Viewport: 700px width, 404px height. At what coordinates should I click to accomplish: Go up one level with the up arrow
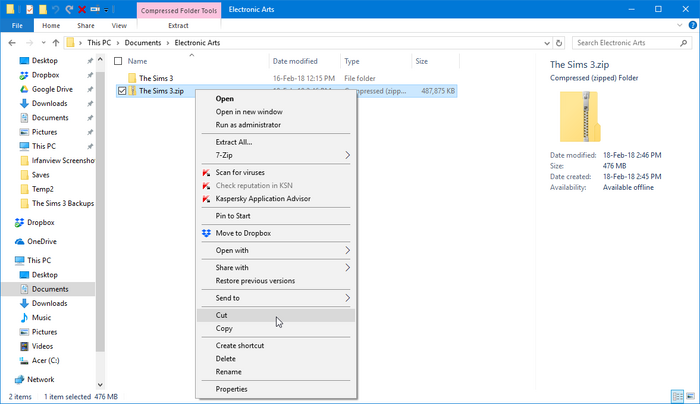coord(55,43)
